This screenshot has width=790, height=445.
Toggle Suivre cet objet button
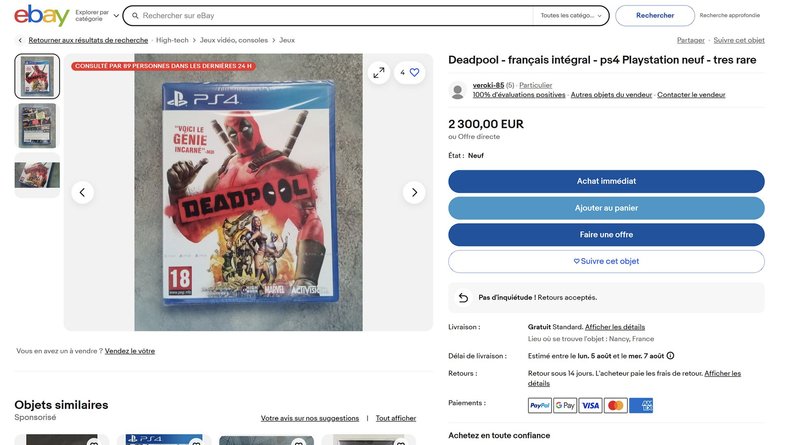(x=606, y=262)
